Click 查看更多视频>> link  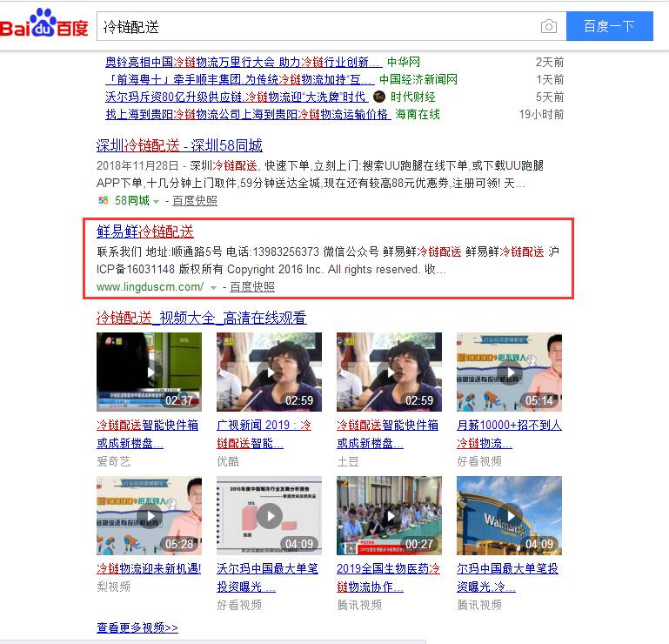[137, 627]
